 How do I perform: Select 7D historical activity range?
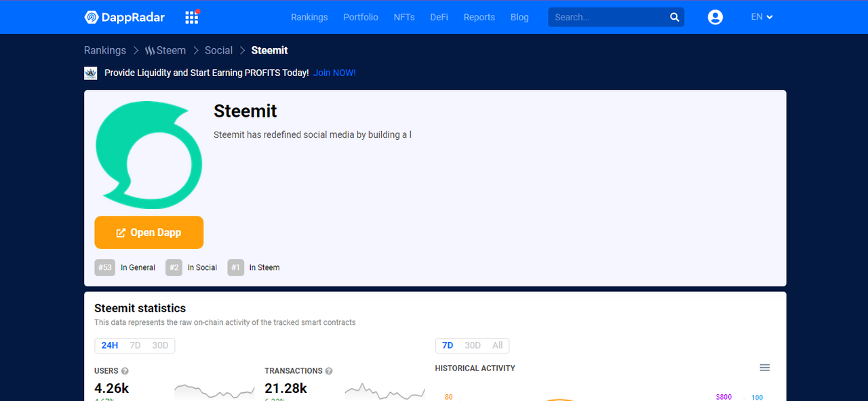click(448, 345)
